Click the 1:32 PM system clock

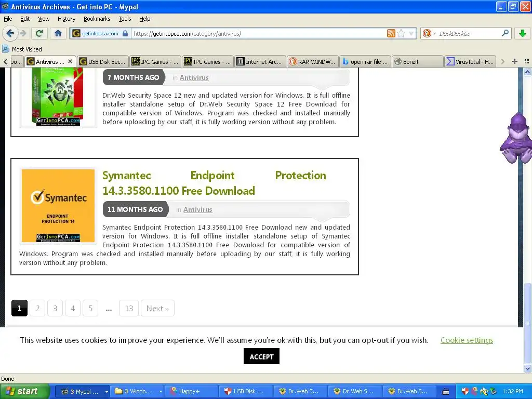click(x=513, y=391)
